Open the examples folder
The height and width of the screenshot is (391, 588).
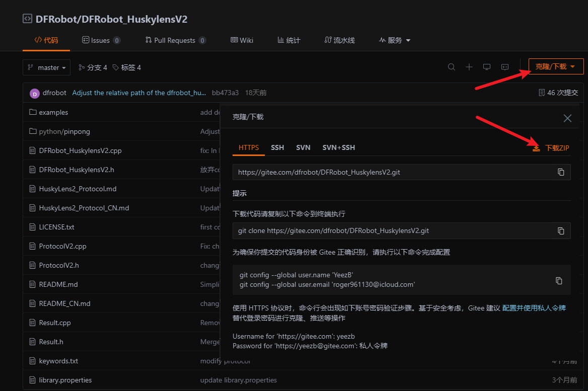pos(53,112)
